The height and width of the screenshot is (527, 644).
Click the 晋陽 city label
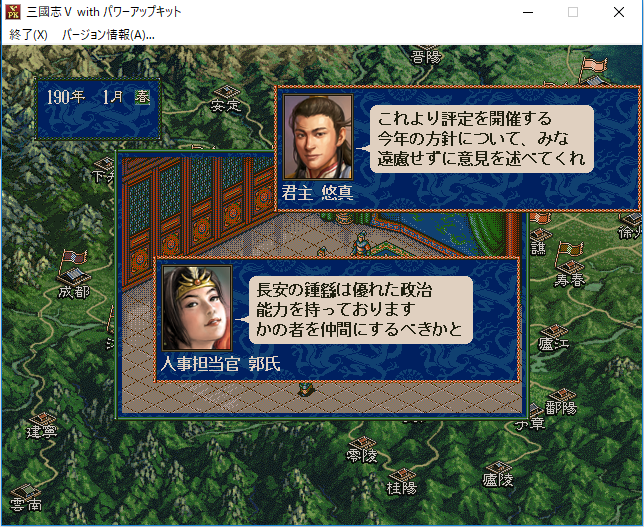pos(426,57)
